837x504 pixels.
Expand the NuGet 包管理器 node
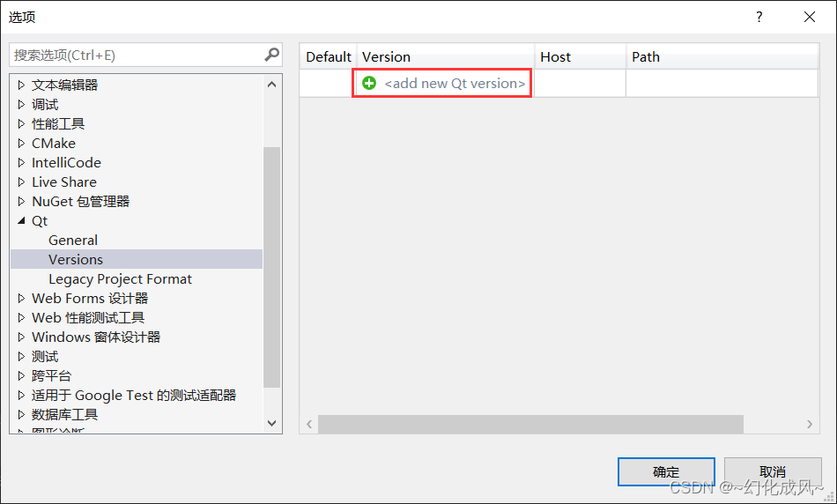[21, 201]
